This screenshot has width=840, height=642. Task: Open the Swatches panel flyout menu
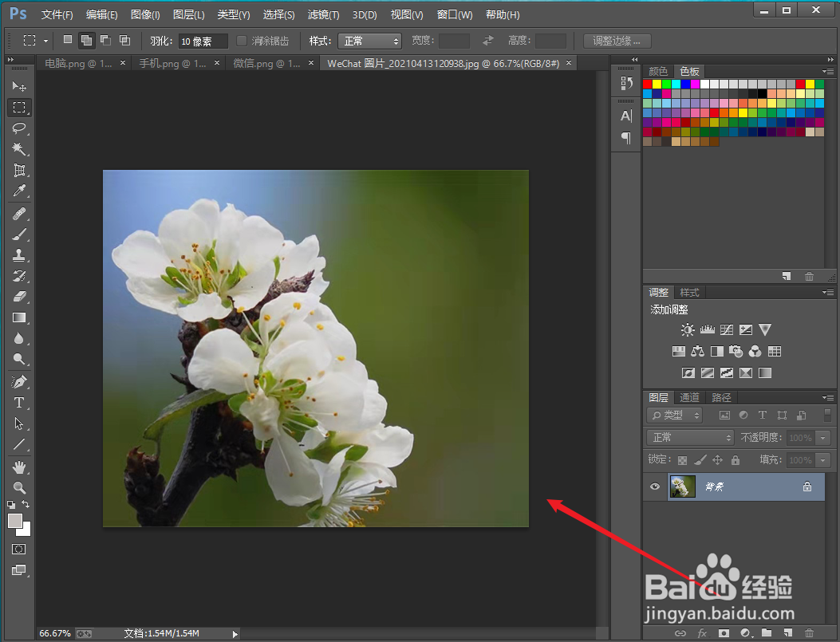point(828,71)
